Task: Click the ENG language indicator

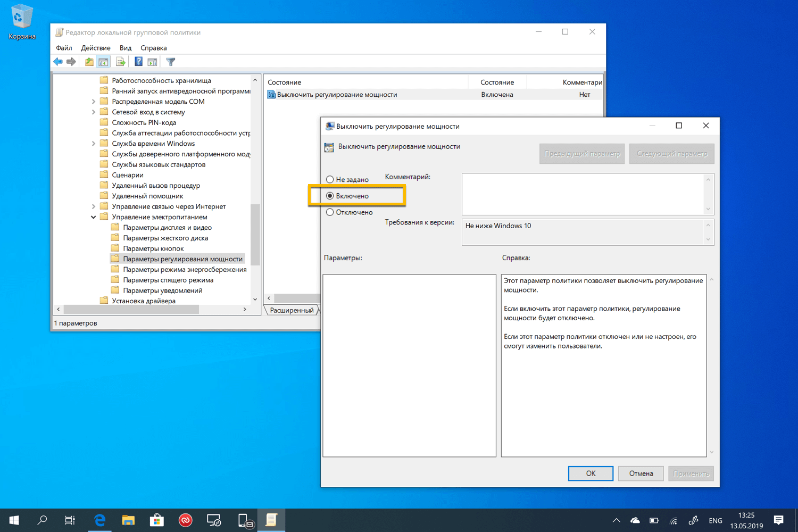Action: (x=716, y=521)
